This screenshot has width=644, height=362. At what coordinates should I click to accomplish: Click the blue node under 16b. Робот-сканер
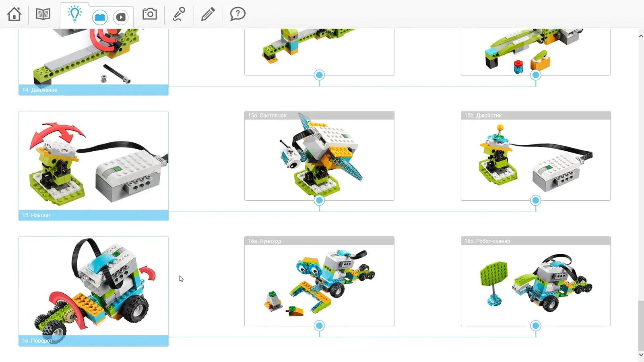click(x=536, y=326)
